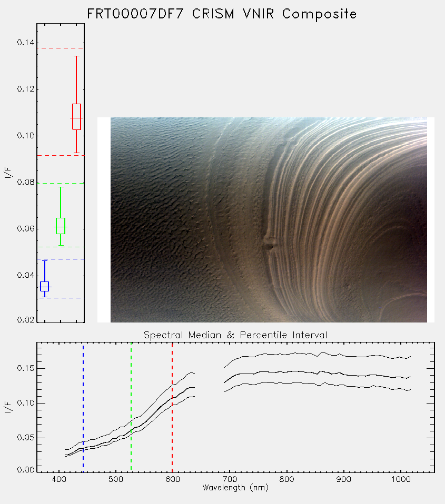
Task: Click the Wavelength (nm) axis label
Action: tap(235, 488)
